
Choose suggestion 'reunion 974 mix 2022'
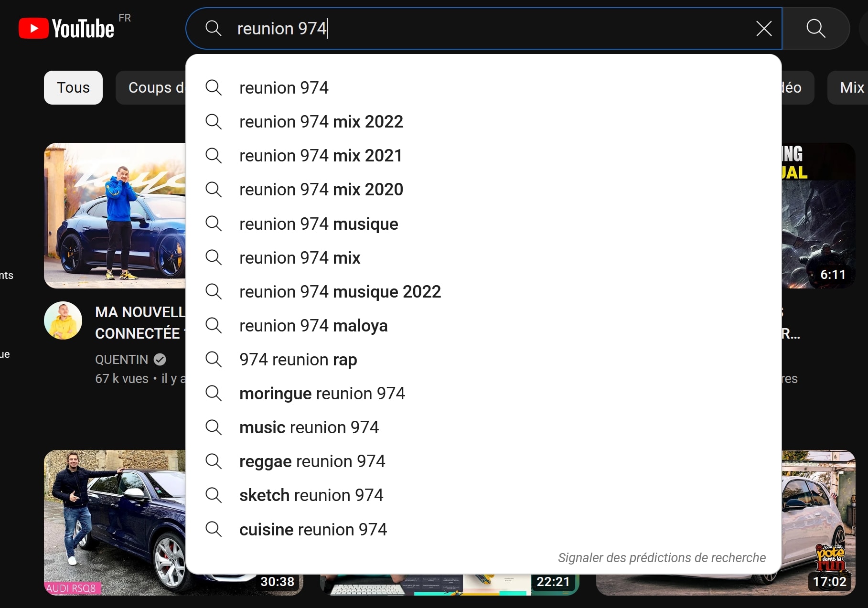[x=321, y=122]
